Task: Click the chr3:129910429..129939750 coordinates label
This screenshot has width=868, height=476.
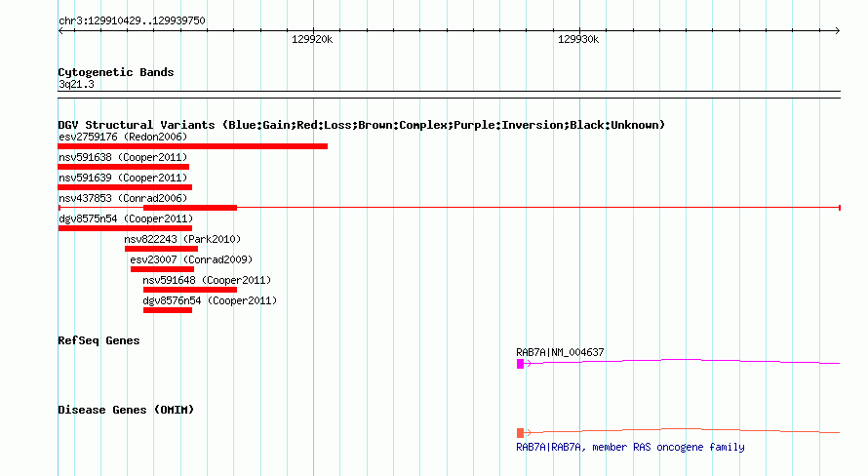Action: coord(132,20)
